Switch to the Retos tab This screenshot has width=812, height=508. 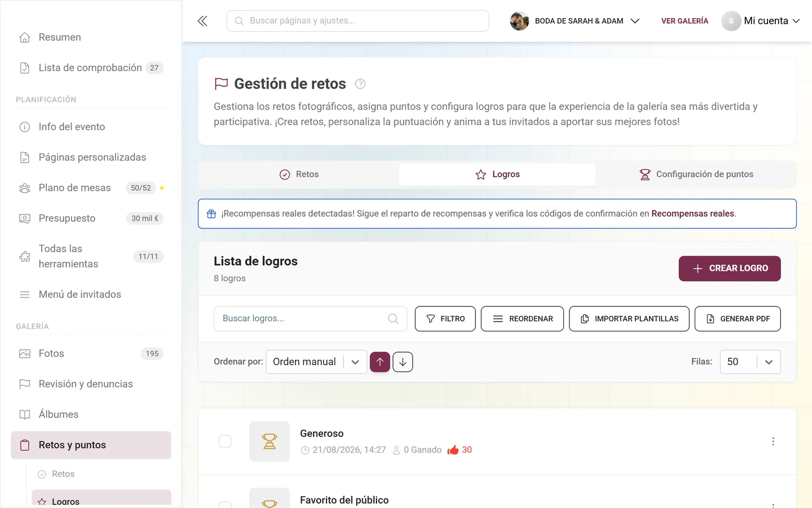tap(299, 174)
